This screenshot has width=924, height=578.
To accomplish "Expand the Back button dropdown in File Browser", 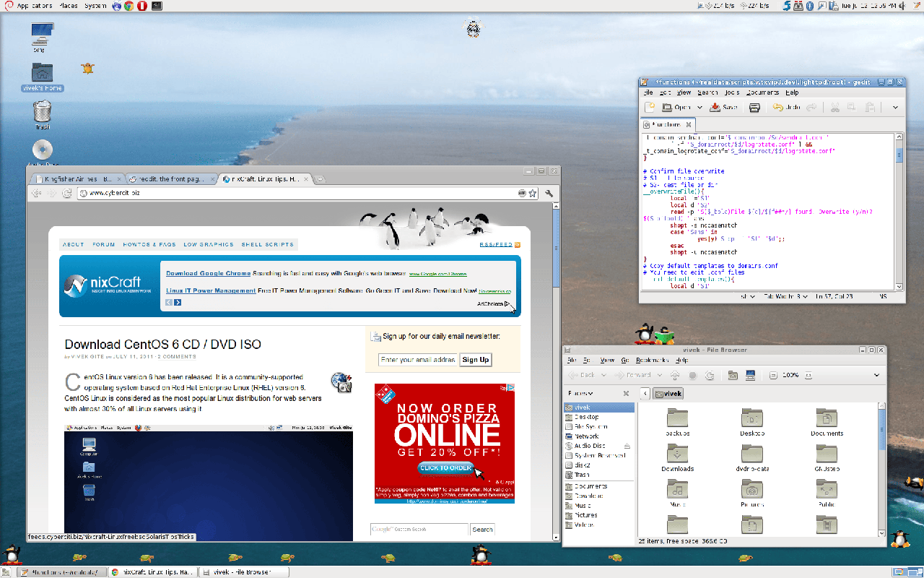I will coord(603,375).
